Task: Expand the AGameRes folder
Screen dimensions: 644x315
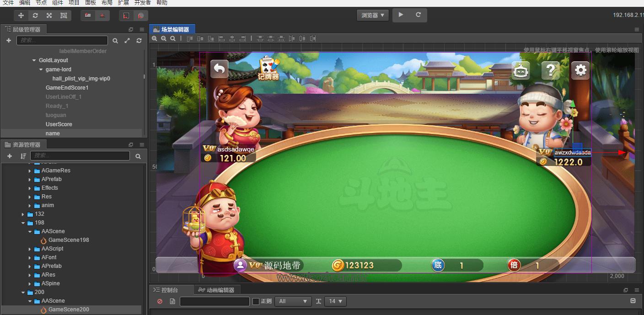Action: click(30, 171)
